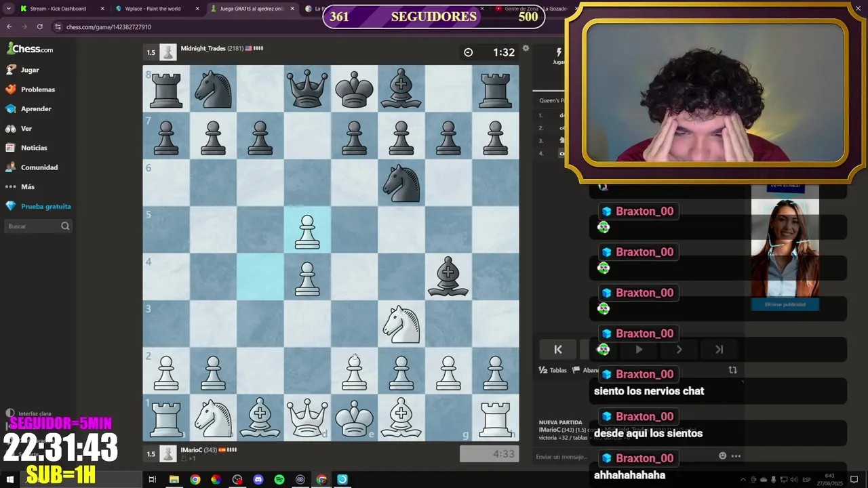
Task: Open File Explorer from the taskbar
Action: 174,479
